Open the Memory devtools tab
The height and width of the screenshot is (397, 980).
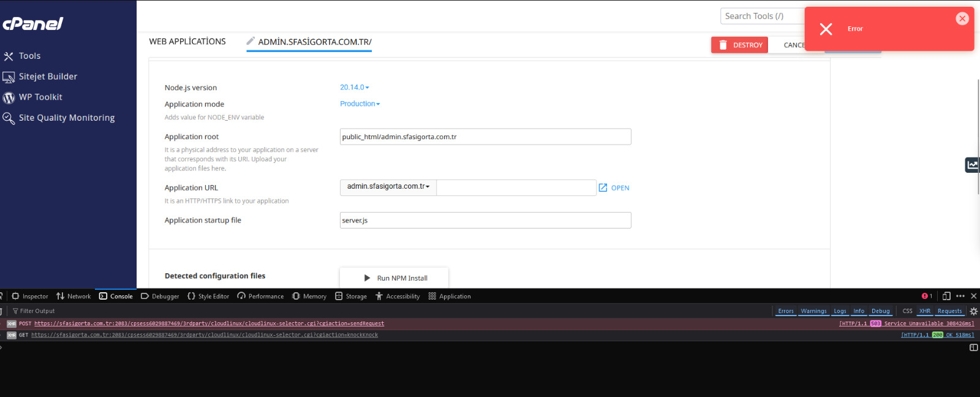point(309,297)
